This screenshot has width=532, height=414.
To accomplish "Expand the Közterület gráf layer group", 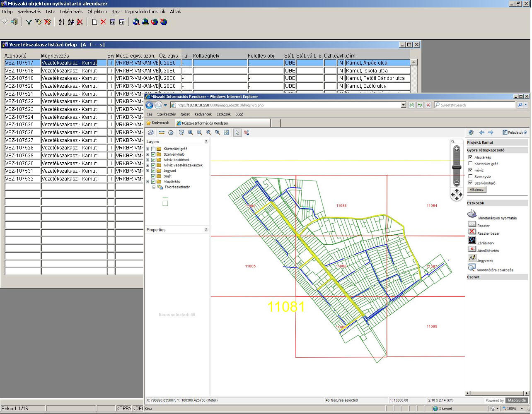I will pos(148,149).
